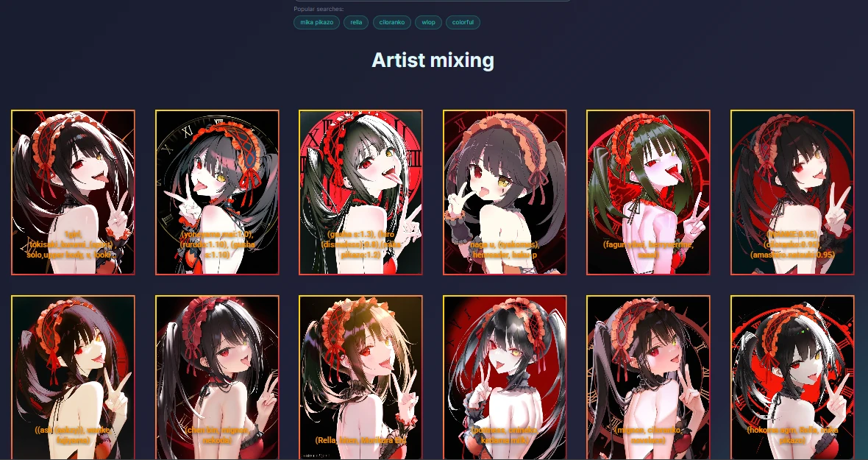Viewport: 868px width, 460px height.
Task: Select the 'gesha s, fkro' mix card
Action: point(360,192)
